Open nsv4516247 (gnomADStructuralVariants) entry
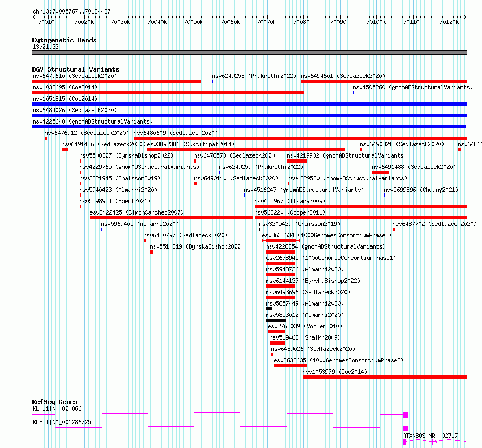This screenshot has width=482, height=448. [x=304, y=190]
